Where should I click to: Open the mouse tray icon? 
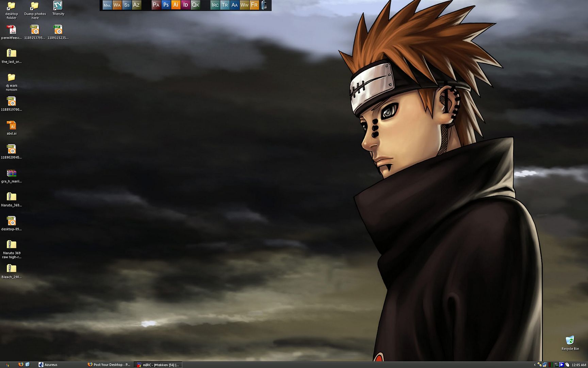click(x=567, y=365)
